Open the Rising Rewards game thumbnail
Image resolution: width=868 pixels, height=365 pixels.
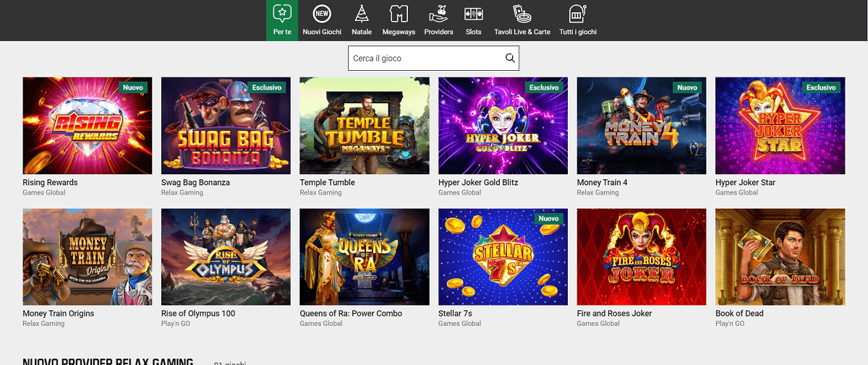(88, 126)
